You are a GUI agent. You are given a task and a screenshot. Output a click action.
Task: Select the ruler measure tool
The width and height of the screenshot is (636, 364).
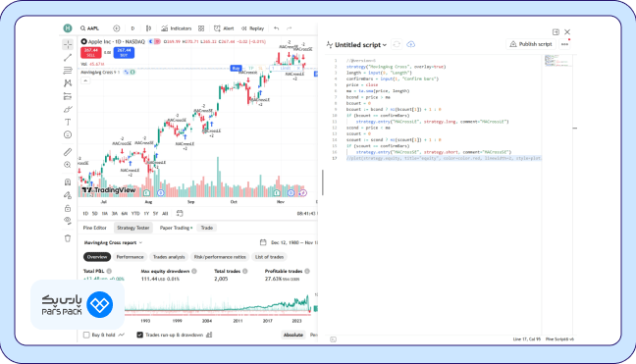coord(68,152)
